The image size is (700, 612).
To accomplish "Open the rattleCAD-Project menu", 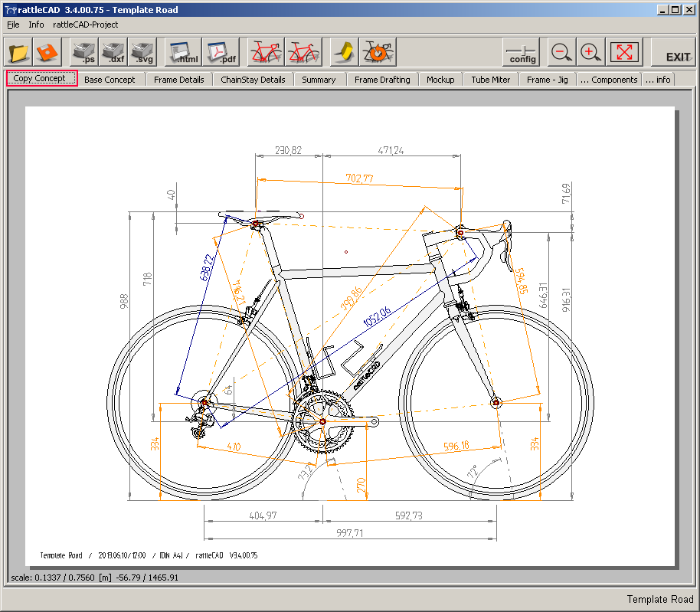I will coord(85,25).
